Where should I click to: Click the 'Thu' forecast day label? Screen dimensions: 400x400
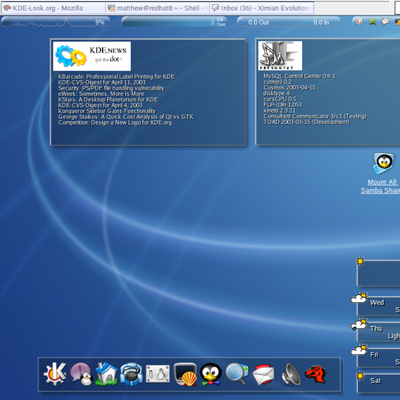click(x=376, y=328)
